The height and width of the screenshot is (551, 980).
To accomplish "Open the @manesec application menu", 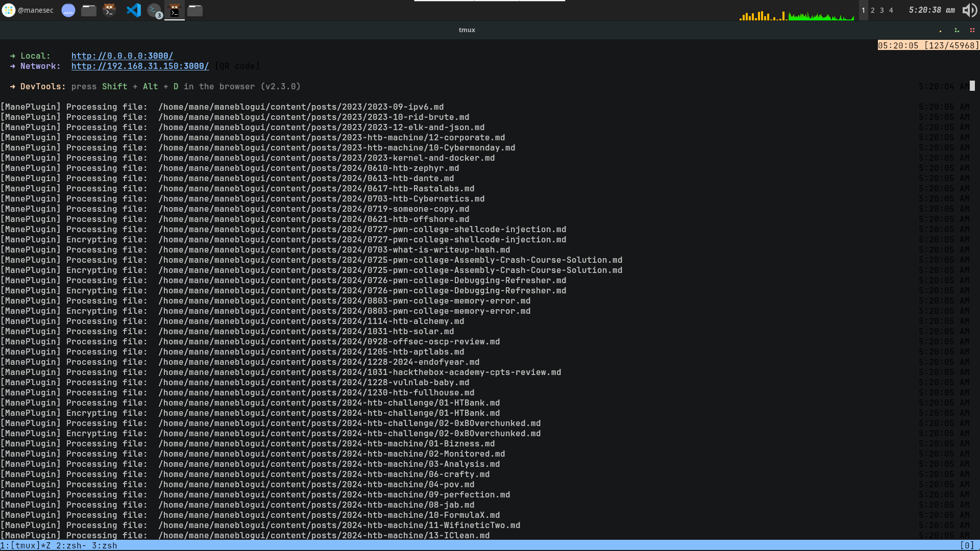I will 28,10.
